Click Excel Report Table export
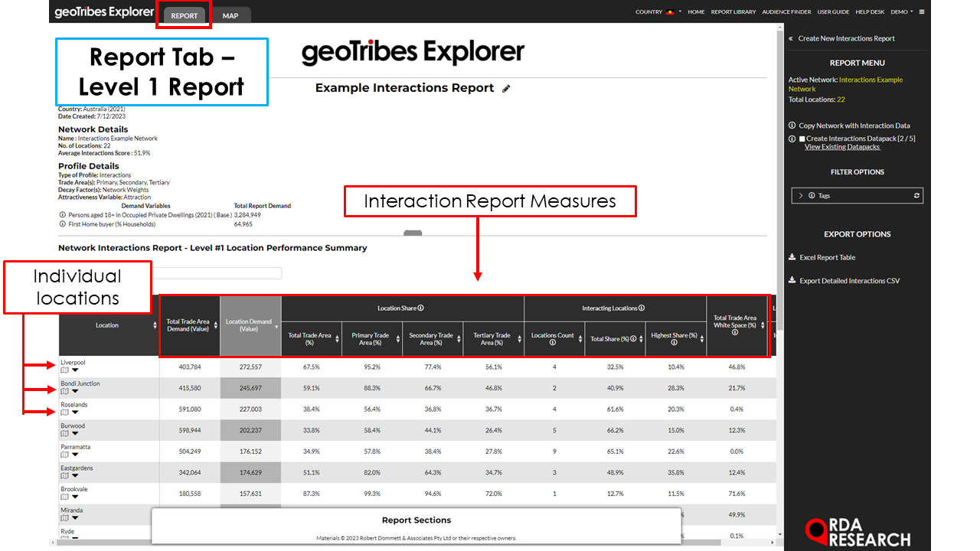This screenshot has height=551, width=980. tap(827, 258)
